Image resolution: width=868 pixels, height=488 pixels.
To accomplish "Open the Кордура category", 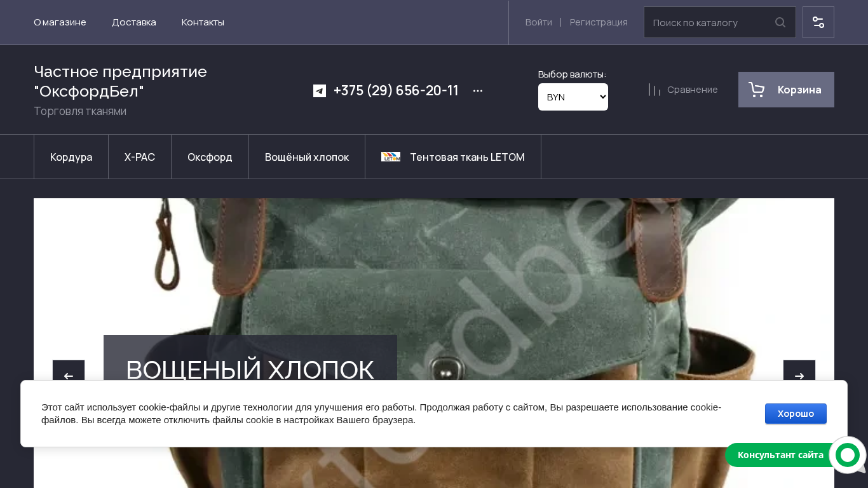I will click(71, 157).
